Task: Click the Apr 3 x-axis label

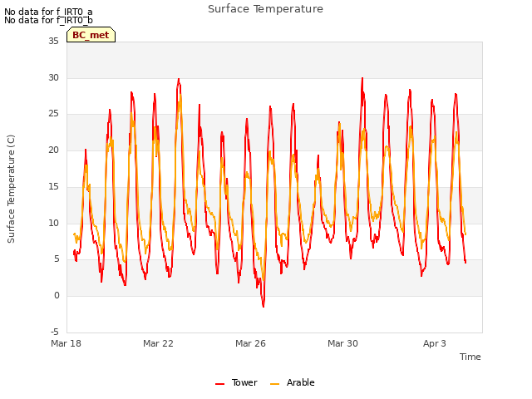Action: pyautogui.click(x=434, y=343)
